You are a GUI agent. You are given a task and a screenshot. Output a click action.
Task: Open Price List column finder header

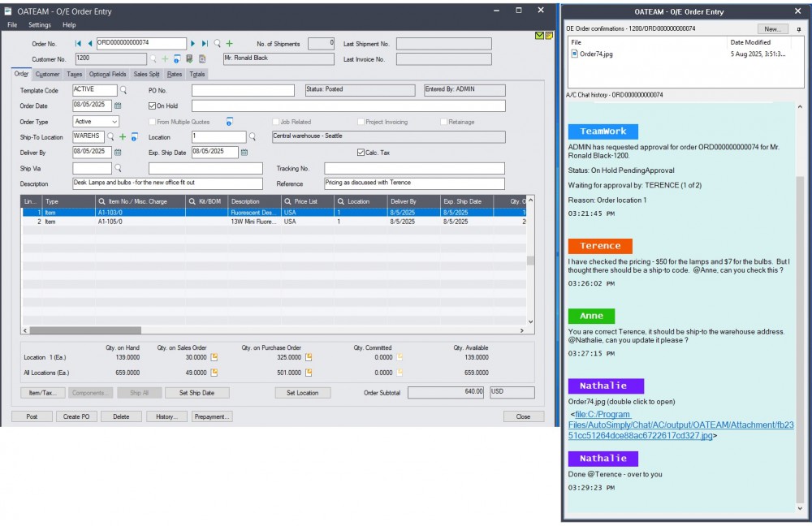(288, 201)
